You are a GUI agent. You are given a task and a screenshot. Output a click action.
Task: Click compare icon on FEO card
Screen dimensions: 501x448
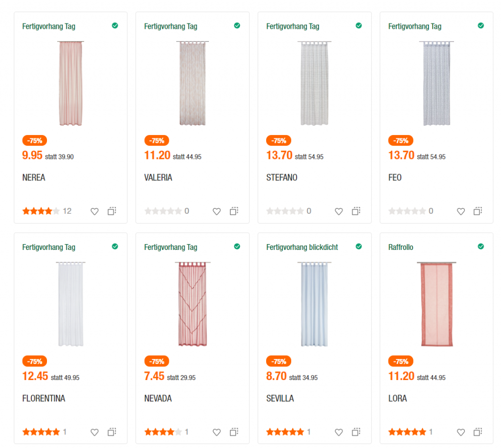coord(478,211)
